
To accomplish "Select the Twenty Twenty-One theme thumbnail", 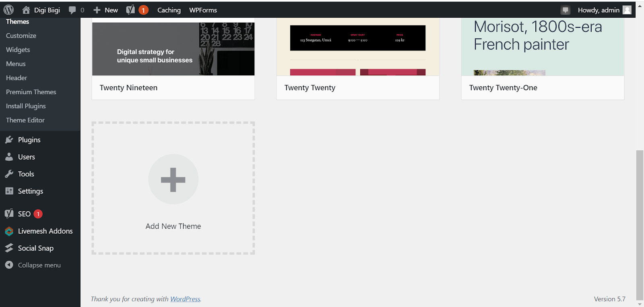I will coord(543,47).
